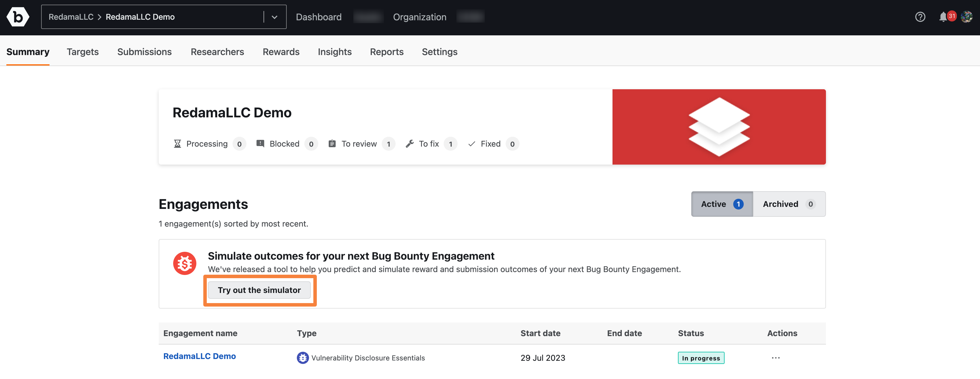
Task: Click the Vulnerability Disclosure Essentials type icon
Action: (302, 358)
